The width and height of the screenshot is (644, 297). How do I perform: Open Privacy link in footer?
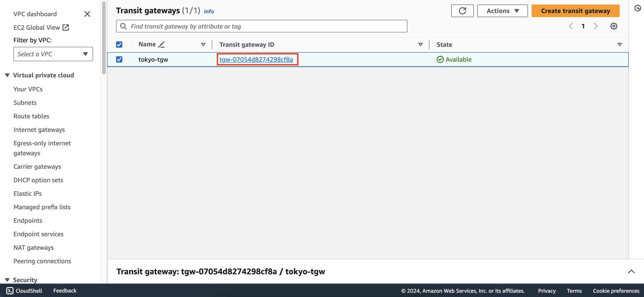pos(546,291)
